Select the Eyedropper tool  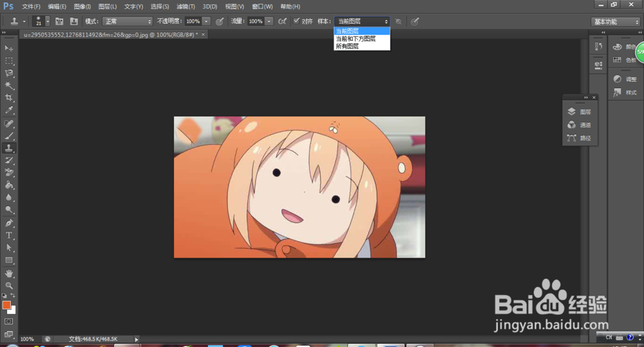point(8,110)
